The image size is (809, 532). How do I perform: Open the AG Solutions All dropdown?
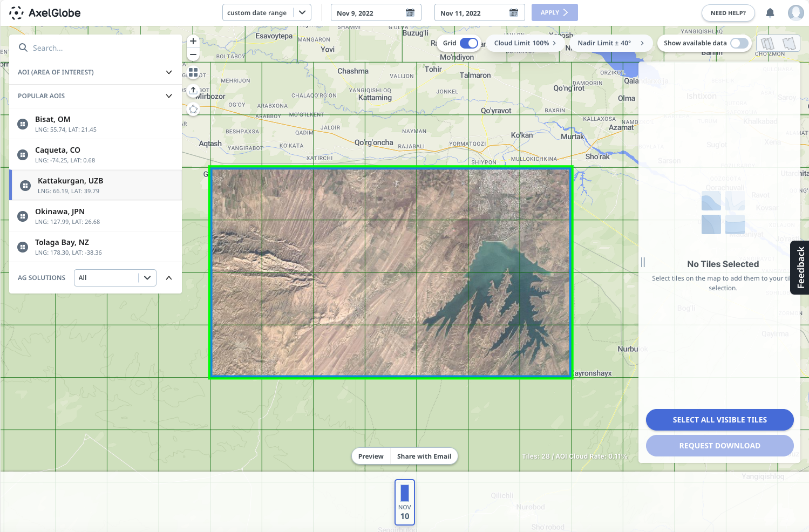pos(115,278)
